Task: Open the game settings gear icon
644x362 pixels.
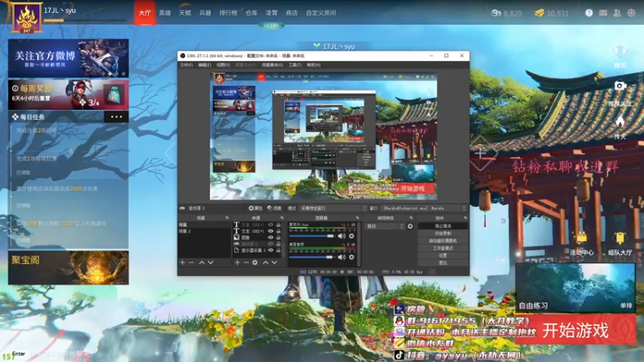Action: pyautogui.click(x=631, y=13)
